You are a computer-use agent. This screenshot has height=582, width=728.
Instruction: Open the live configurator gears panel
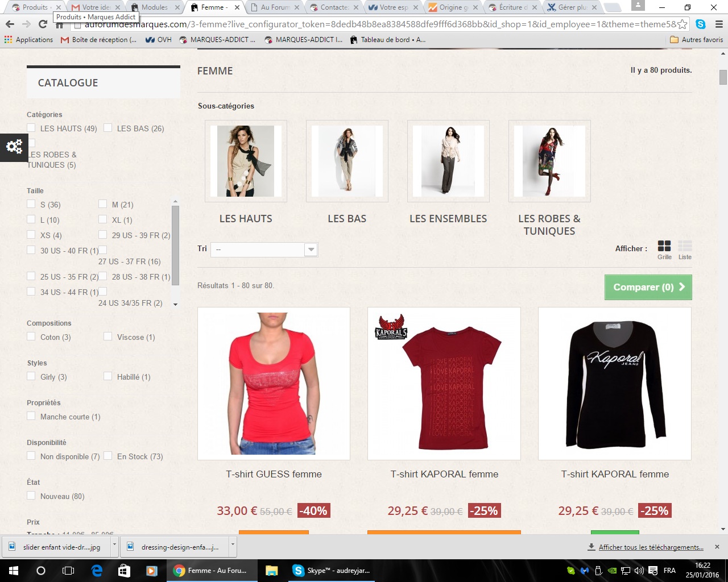(14, 147)
